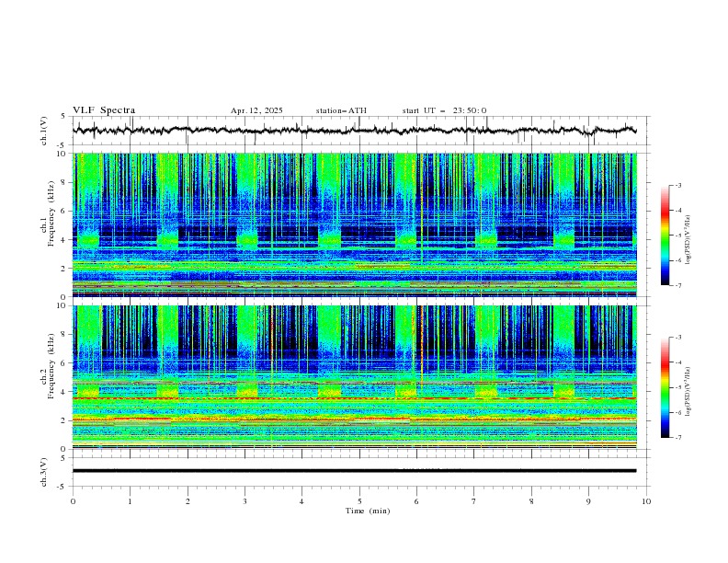Click the "8" kHz tick on ch.1 frequency axis

(64, 182)
